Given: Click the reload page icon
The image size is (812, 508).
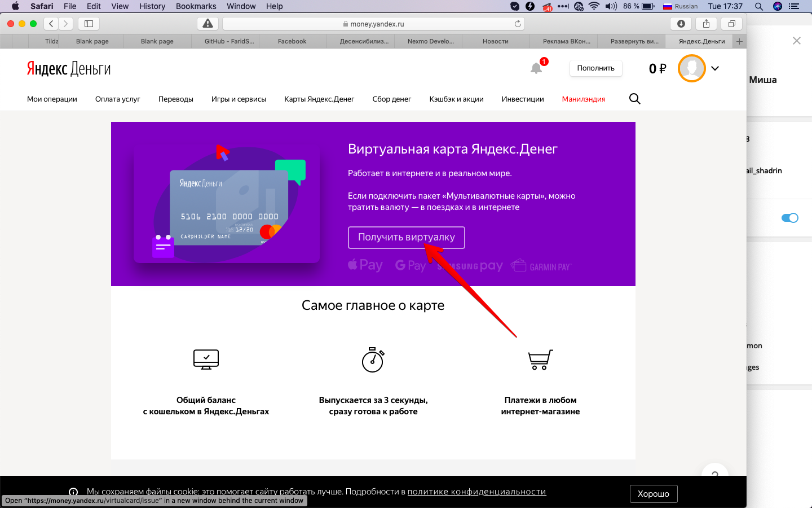Looking at the screenshot, I should click(518, 24).
